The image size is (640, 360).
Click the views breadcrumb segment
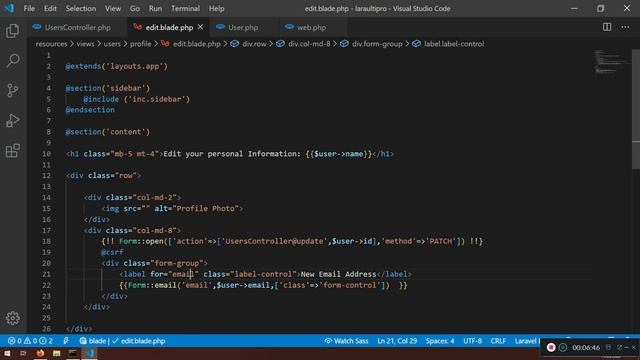pyautogui.click(x=85, y=44)
